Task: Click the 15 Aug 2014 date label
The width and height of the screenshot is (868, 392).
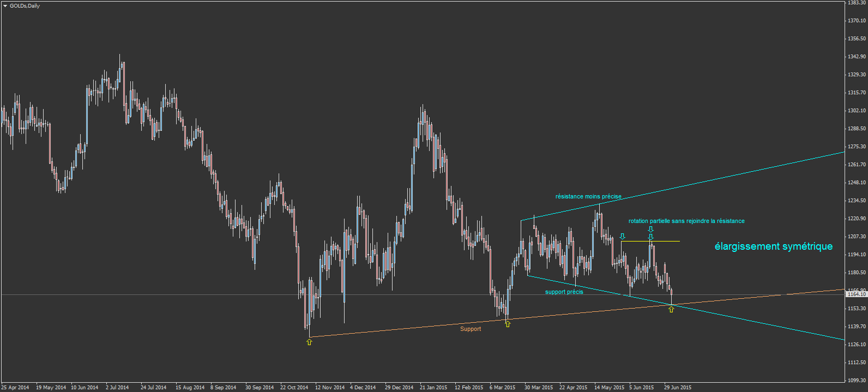Action: pos(190,388)
